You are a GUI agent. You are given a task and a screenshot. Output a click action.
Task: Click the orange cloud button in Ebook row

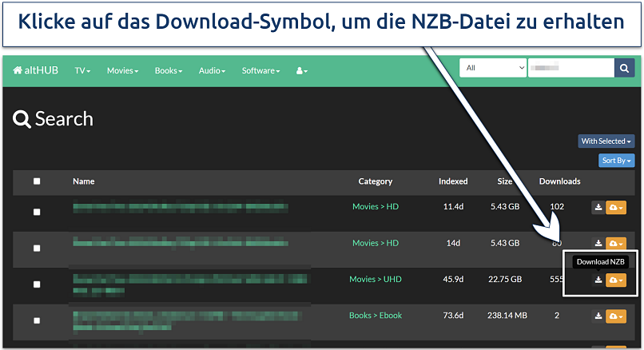point(616,316)
